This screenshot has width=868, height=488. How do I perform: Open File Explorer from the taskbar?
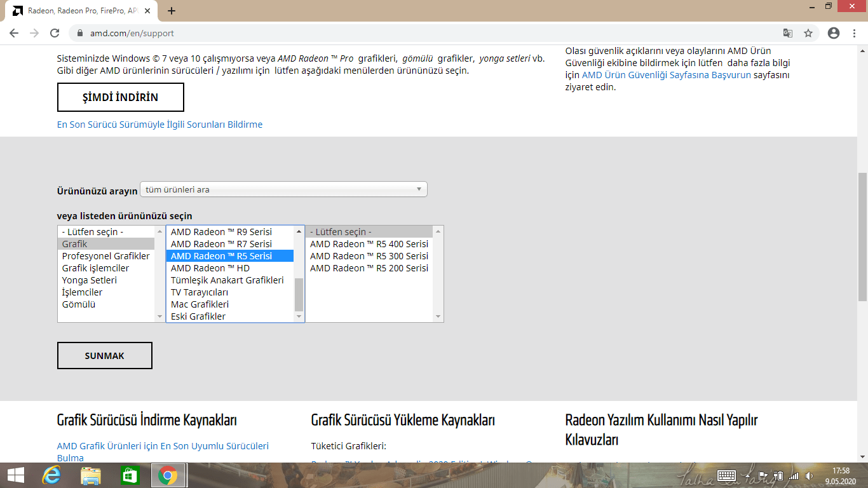pos(91,475)
